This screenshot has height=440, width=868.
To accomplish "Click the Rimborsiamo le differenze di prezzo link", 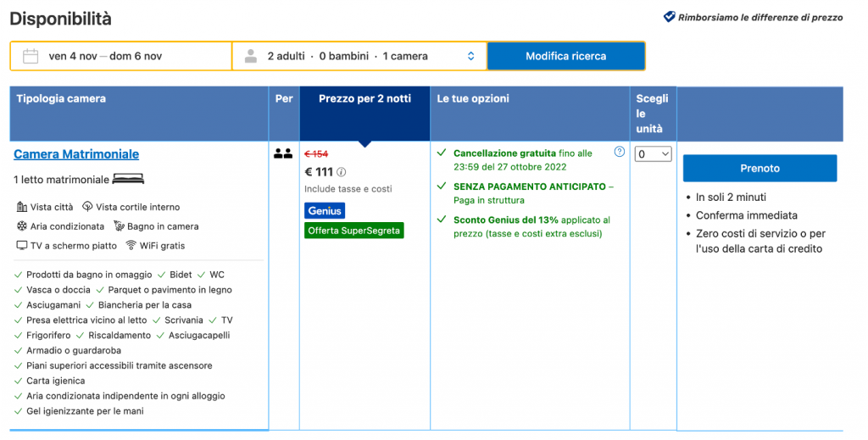I will 759,17.
